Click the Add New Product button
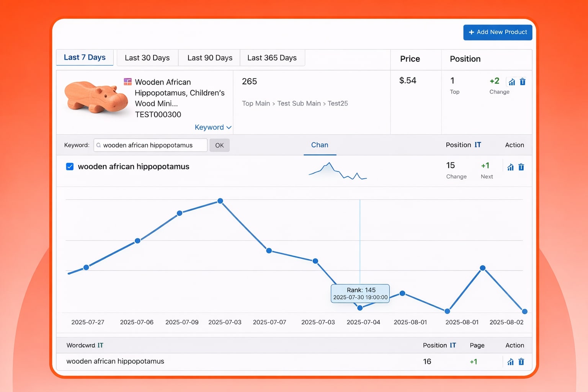588x392 pixels. click(498, 32)
